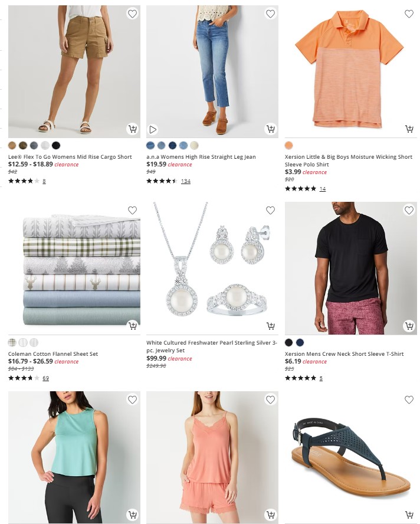Add teal tank top to cart
Screen dimensions: 420x524
point(132,515)
